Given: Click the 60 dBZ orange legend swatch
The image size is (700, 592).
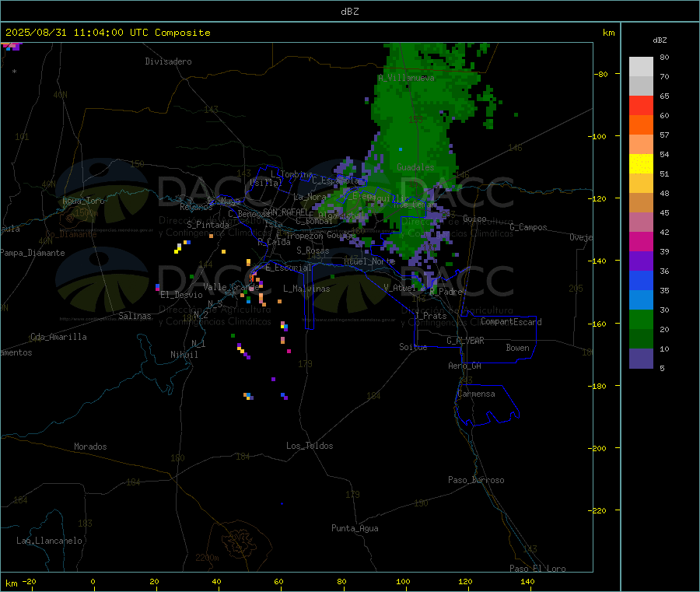Looking at the screenshot, I should click(641, 125).
